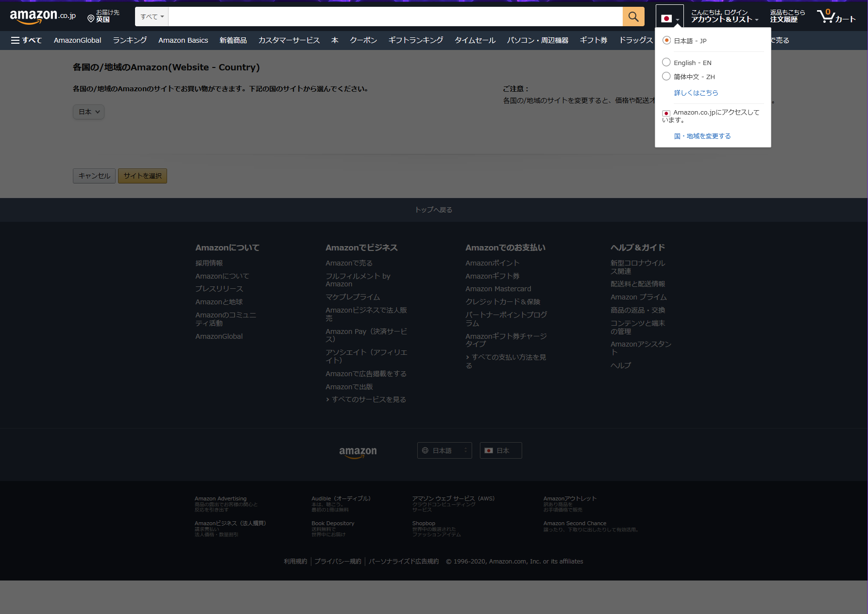The image size is (868, 614).
Task: Open 本 nav item
Action: tap(335, 40)
